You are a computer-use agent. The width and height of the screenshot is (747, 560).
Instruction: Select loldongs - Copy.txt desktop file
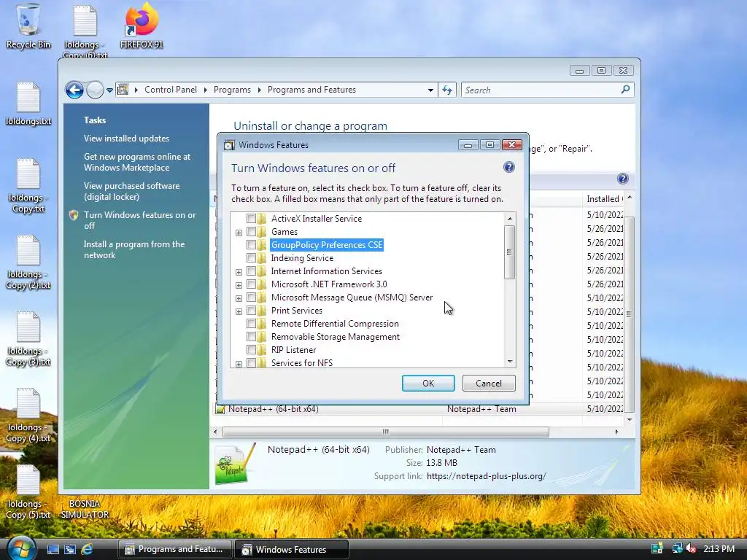[28, 186]
